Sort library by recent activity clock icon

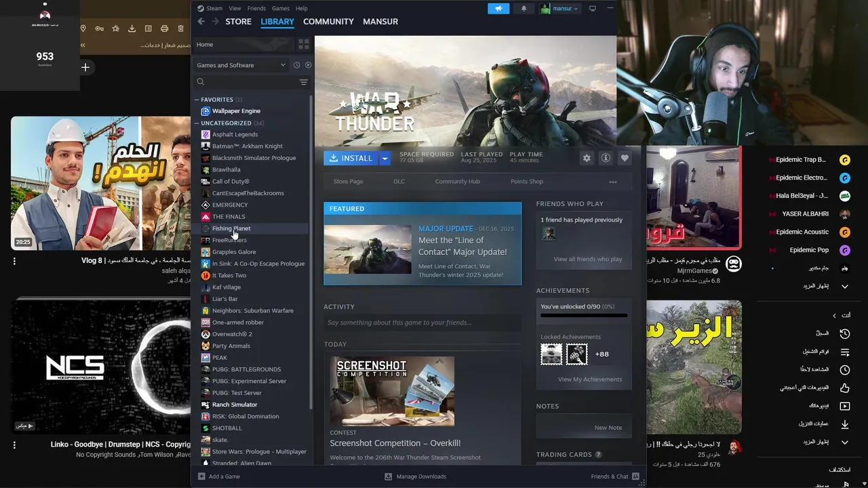296,65
